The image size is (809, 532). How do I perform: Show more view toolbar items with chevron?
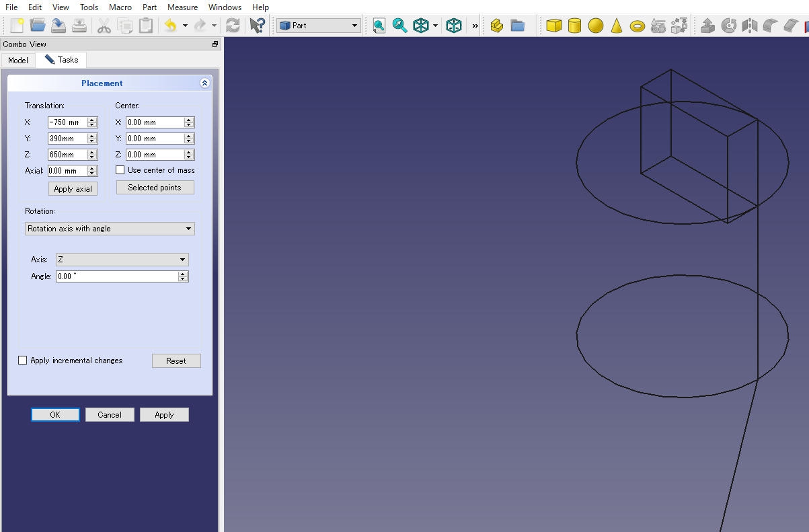tap(475, 26)
